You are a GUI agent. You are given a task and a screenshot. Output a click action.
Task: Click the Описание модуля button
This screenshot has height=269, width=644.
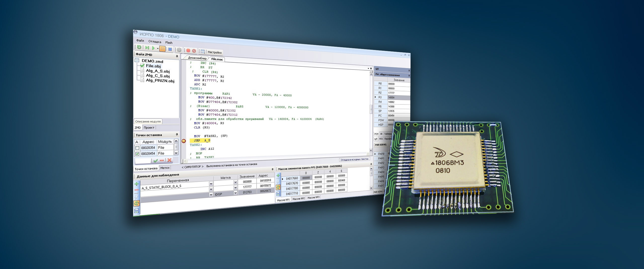coord(148,122)
